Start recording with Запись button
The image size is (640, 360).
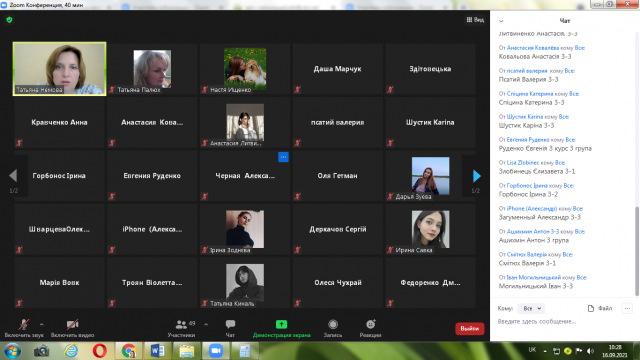(x=333, y=328)
